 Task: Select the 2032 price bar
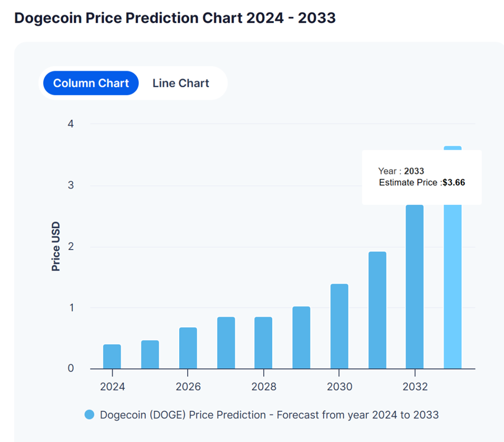[414, 286]
